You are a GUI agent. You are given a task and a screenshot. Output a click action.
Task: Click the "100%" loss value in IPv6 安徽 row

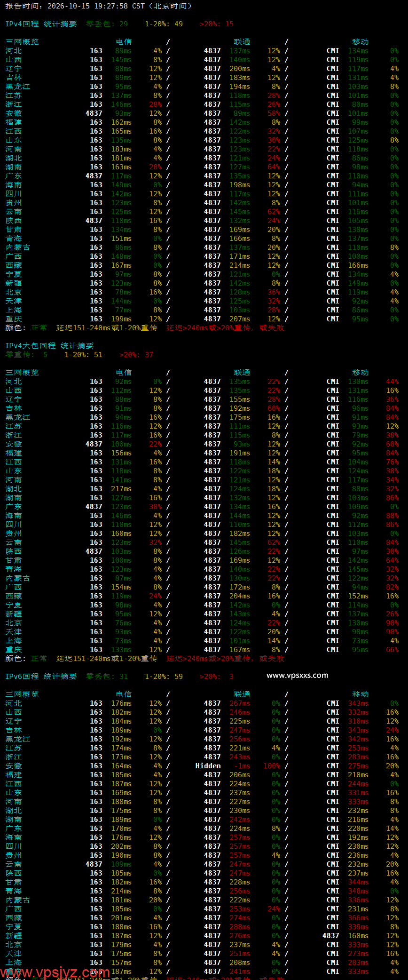[x=272, y=766]
